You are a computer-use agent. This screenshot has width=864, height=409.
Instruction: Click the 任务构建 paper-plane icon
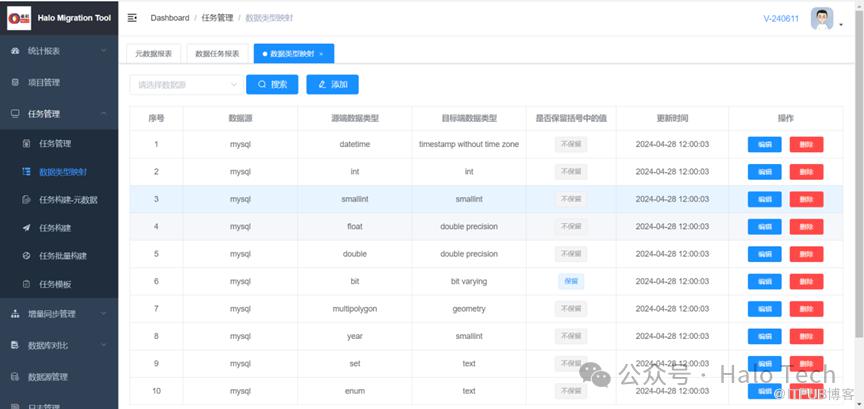(26, 228)
